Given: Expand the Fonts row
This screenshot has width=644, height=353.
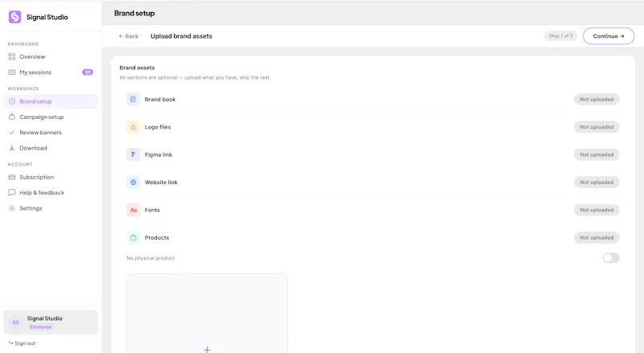Looking at the screenshot, I should [373, 210].
